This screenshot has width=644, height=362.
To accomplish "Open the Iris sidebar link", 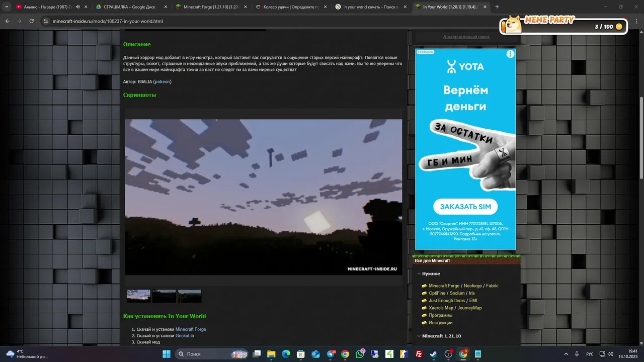I will click(x=472, y=293).
